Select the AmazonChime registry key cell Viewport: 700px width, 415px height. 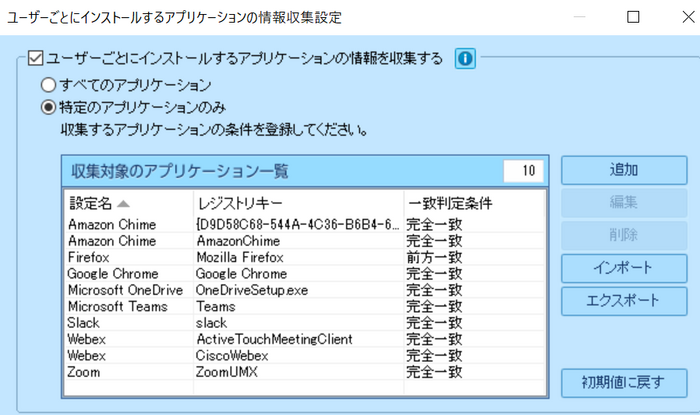[298, 241]
